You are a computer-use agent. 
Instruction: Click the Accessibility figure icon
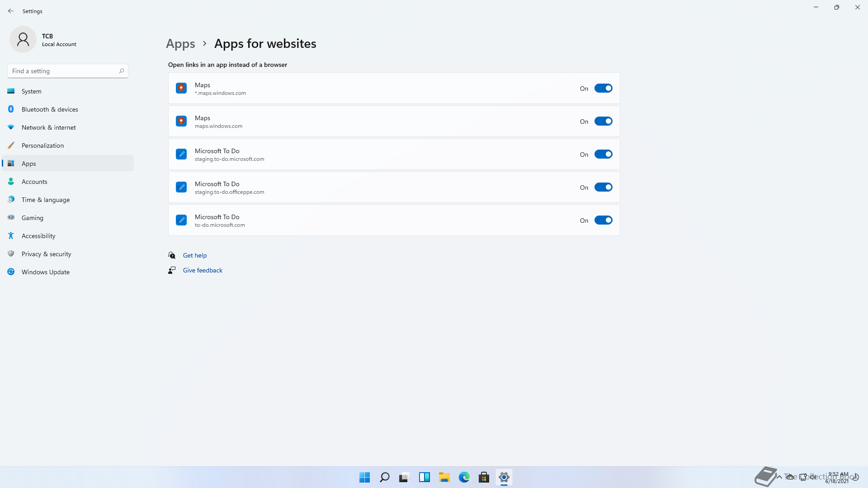pyautogui.click(x=11, y=236)
